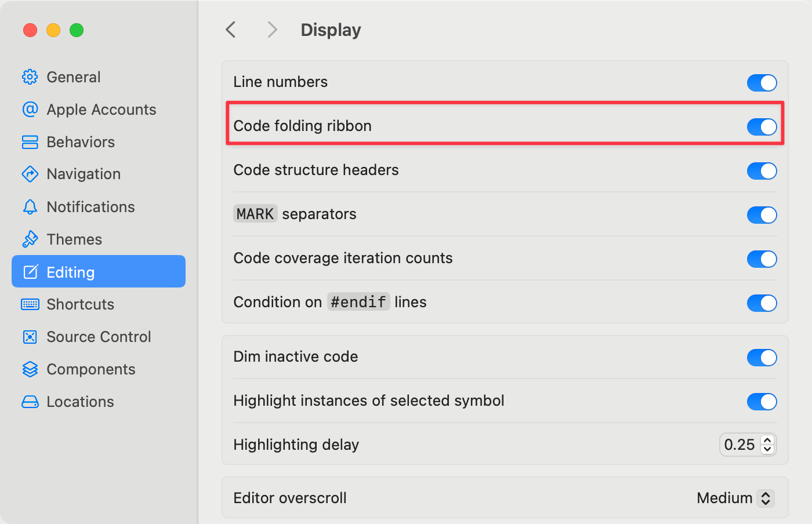Increase Highlighting delay with stepper up arrow
Image resolution: width=812 pixels, height=524 pixels.
pos(767,441)
